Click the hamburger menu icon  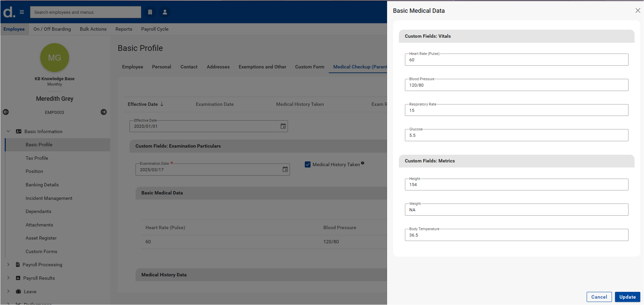pos(22,12)
